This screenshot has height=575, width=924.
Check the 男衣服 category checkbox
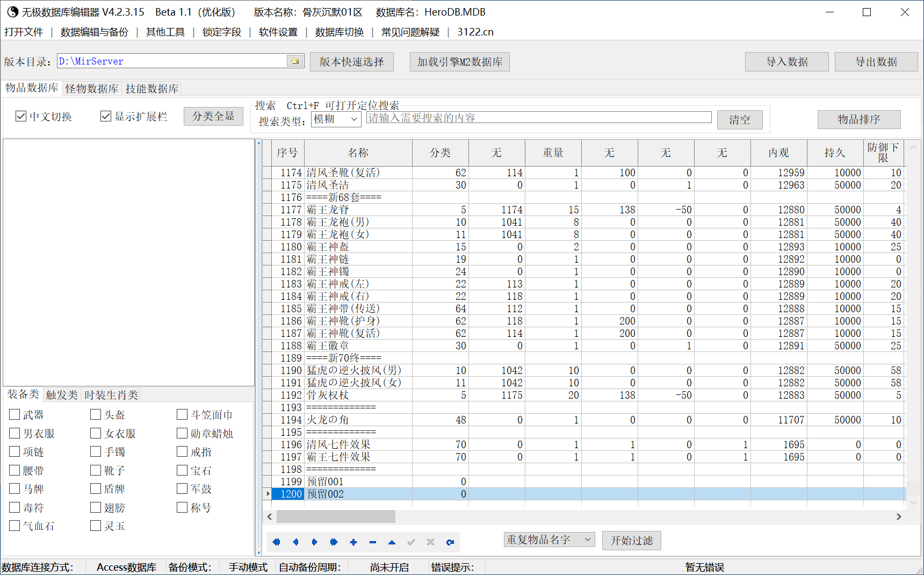15,433
